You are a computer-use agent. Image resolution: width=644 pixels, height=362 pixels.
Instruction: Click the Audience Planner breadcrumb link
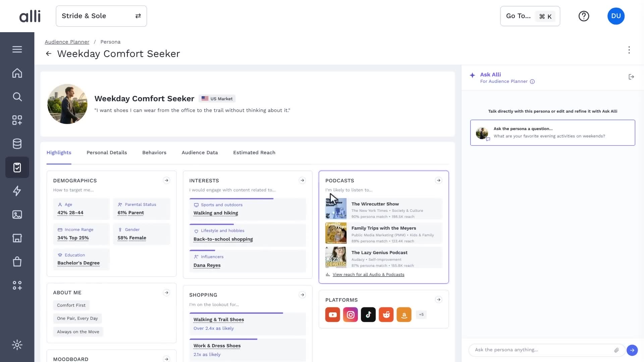click(67, 42)
